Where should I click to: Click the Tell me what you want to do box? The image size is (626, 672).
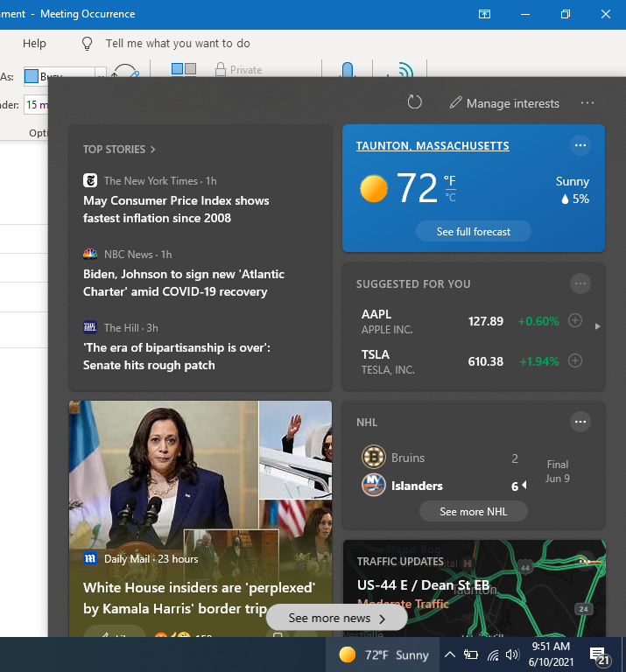tap(177, 43)
